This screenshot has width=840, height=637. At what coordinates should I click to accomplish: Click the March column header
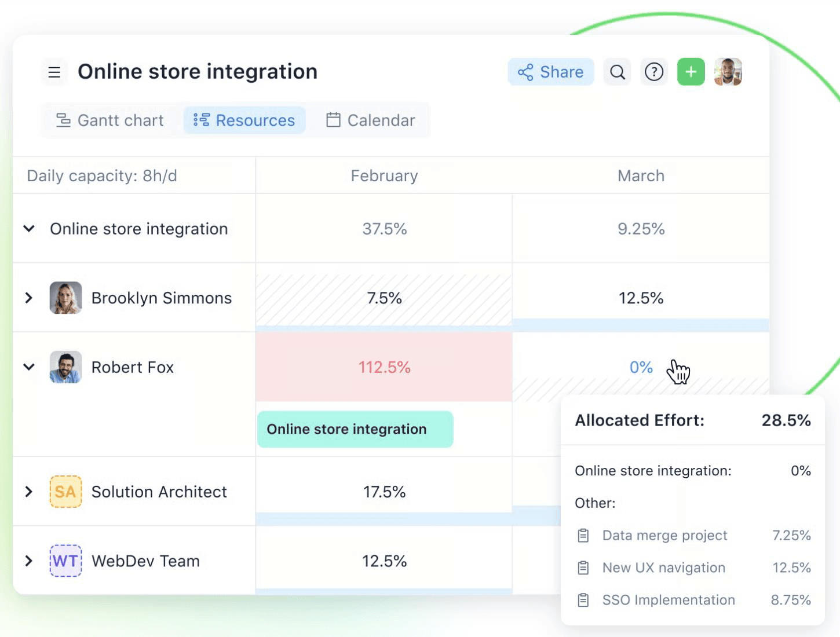(x=641, y=175)
